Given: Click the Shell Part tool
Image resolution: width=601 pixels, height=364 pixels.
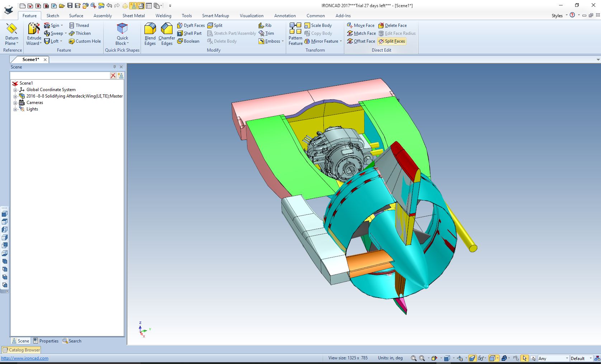Looking at the screenshot, I should 189,33.
